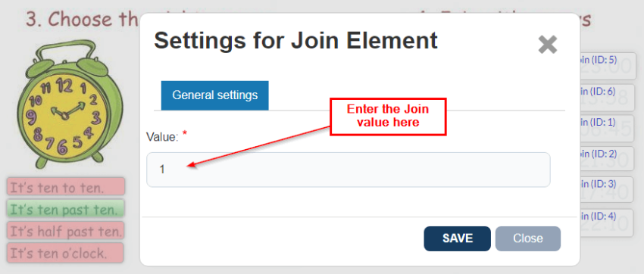Click the "Value:" field label
644x274 pixels.
[x=162, y=137]
